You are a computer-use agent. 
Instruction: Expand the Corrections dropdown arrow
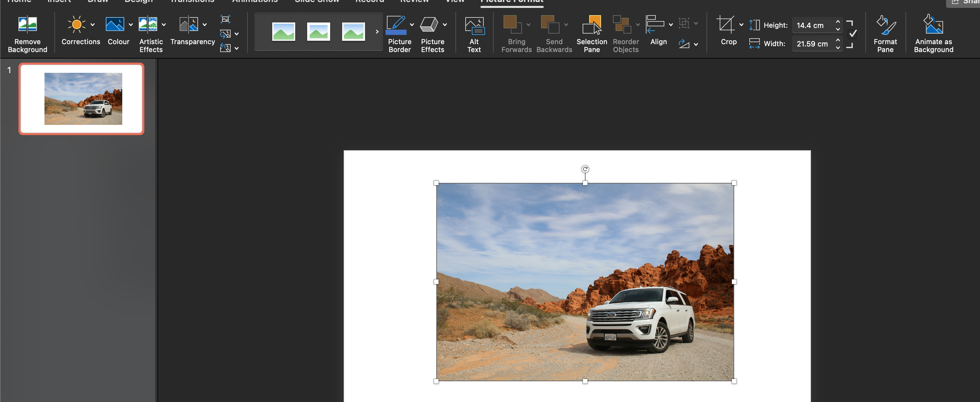[x=93, y=25]
